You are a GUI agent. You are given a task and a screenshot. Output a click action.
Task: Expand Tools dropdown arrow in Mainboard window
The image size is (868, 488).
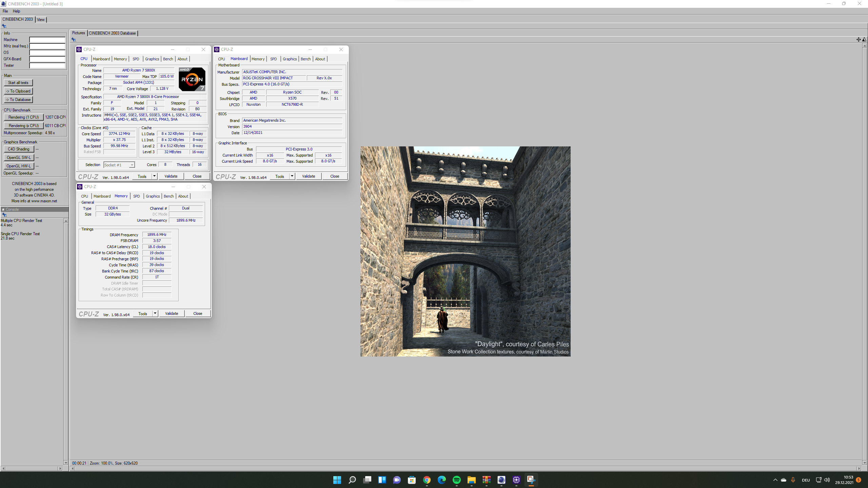tap(292, 176)
